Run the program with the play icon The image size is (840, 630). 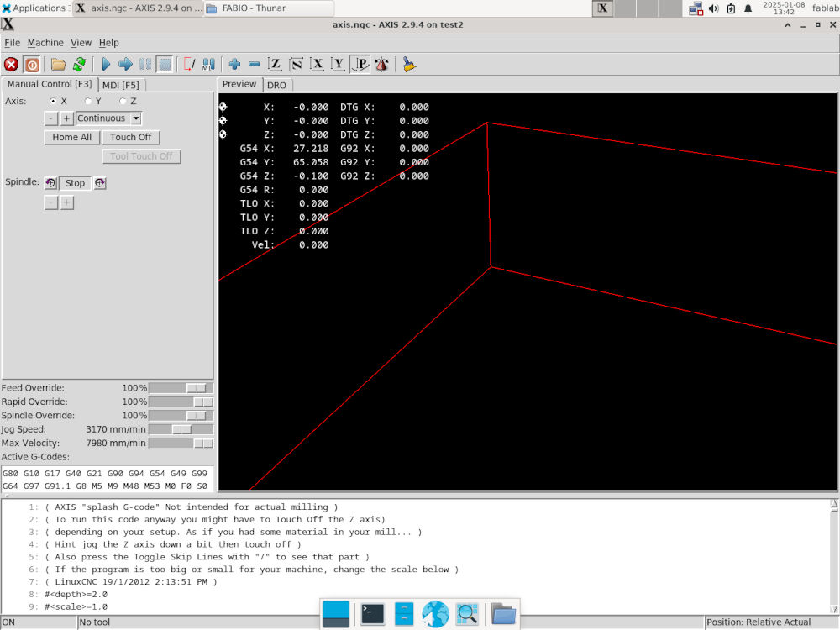[x=106, y=65]
